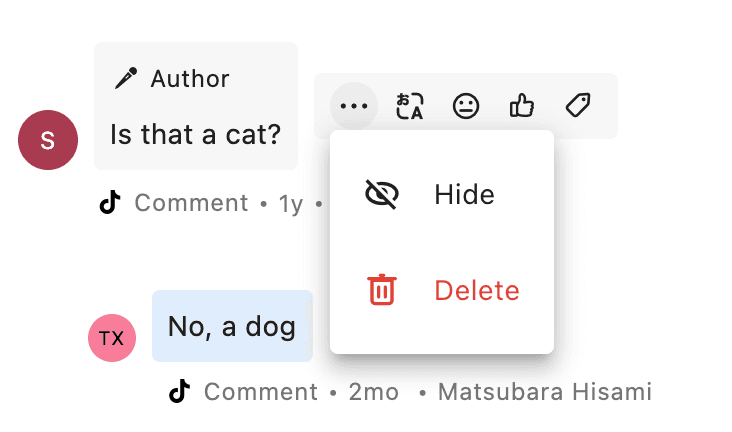Click the translate comment icon
Viewport: 732px width, 432px height.
coord(410,106)
